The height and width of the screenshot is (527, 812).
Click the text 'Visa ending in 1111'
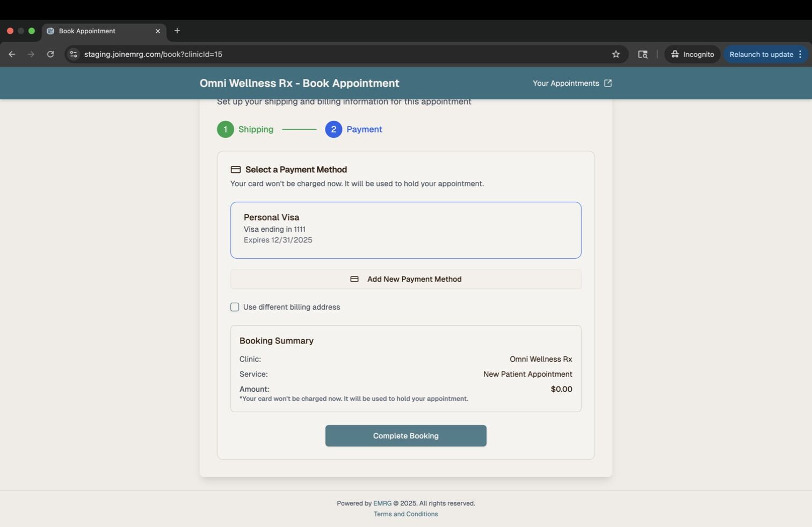tap(274, 229)
